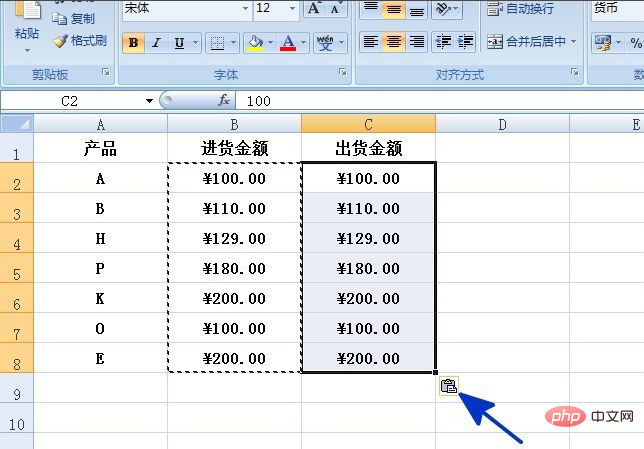This screenshot has height=449, width=644.
Task: Click the 出货金额 header cell
Action: coord(368,148)
